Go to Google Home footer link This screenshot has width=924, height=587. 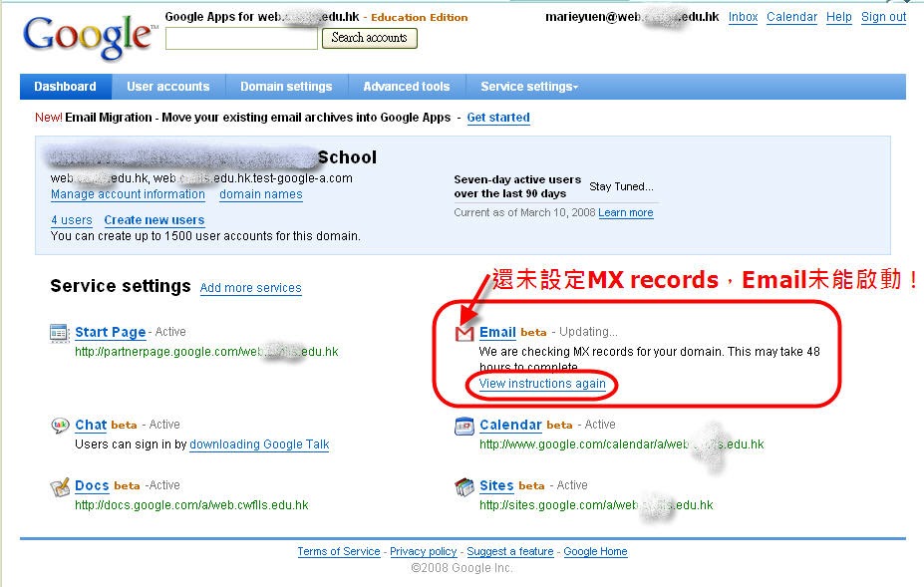click(595, 552)
